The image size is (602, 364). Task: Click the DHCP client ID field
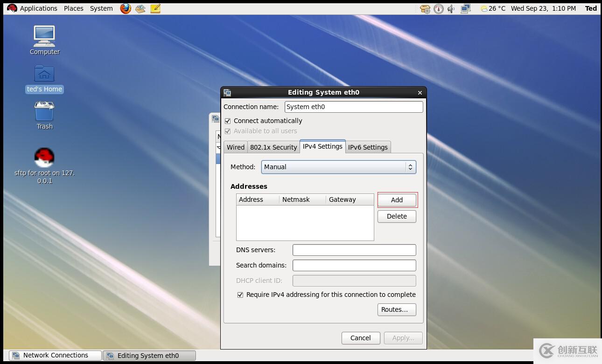click(x=354, y=281)
